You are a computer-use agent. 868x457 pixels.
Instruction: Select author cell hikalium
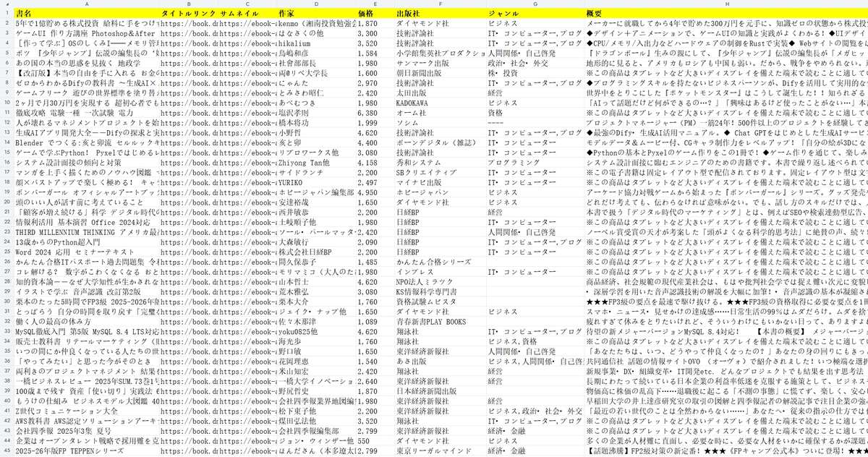coord(317,43)
